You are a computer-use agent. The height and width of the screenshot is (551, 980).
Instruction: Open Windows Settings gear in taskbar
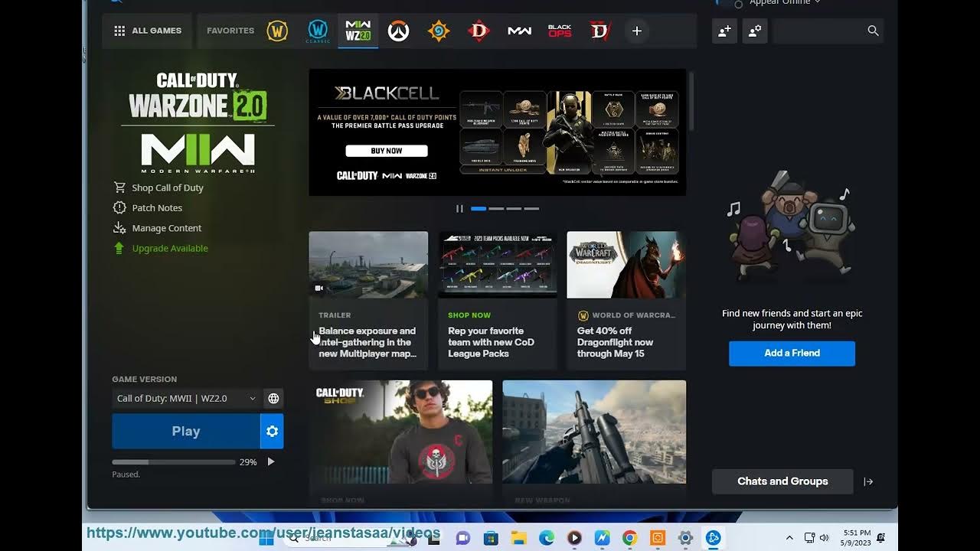[x=685, y=538]
